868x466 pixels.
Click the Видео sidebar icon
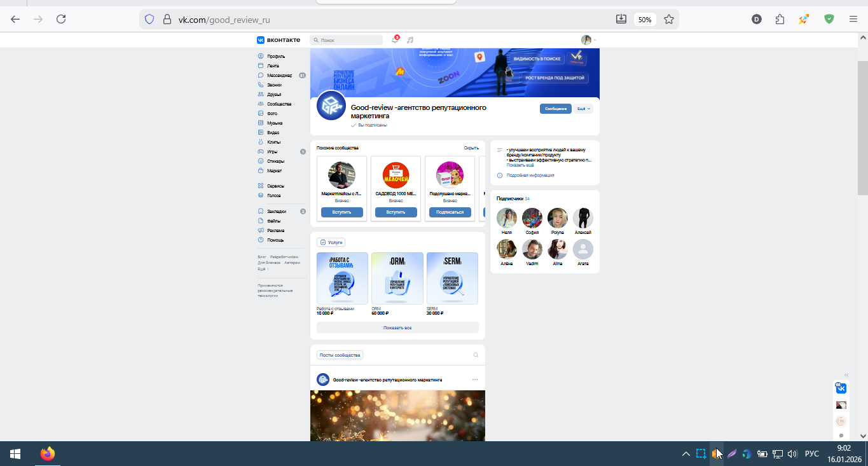tap(261, 132)
